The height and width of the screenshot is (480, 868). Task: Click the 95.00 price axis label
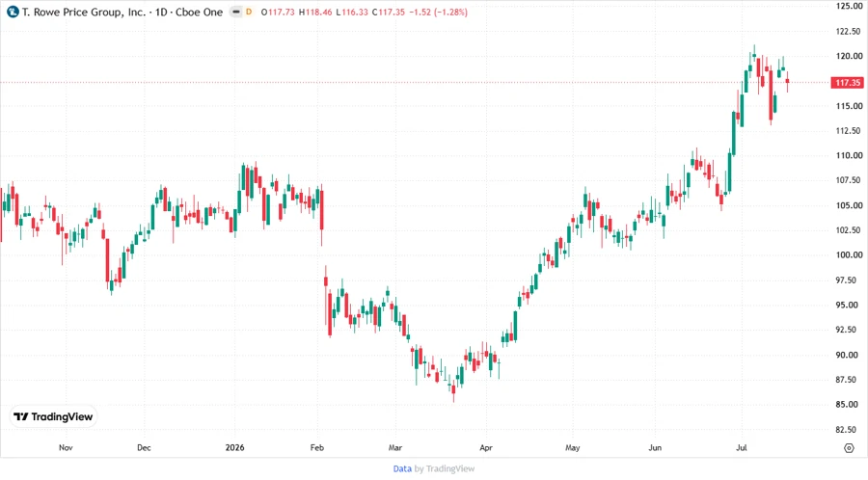pyautogui.click(x=849, y=306)
